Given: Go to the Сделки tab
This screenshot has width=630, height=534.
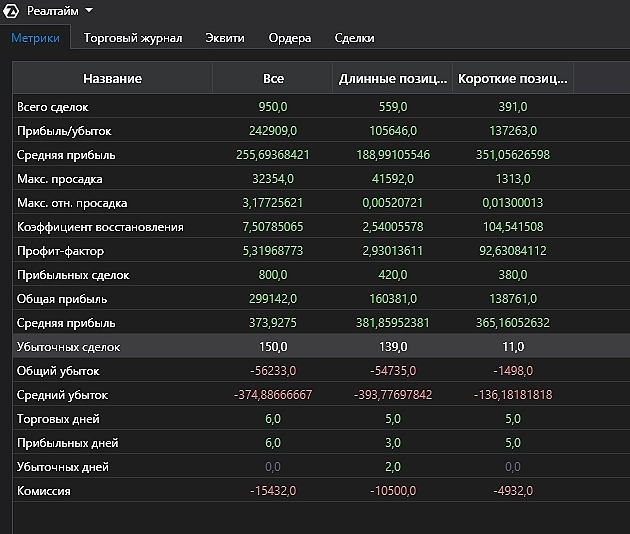Looking at the screenshot, I should [355, 38].
